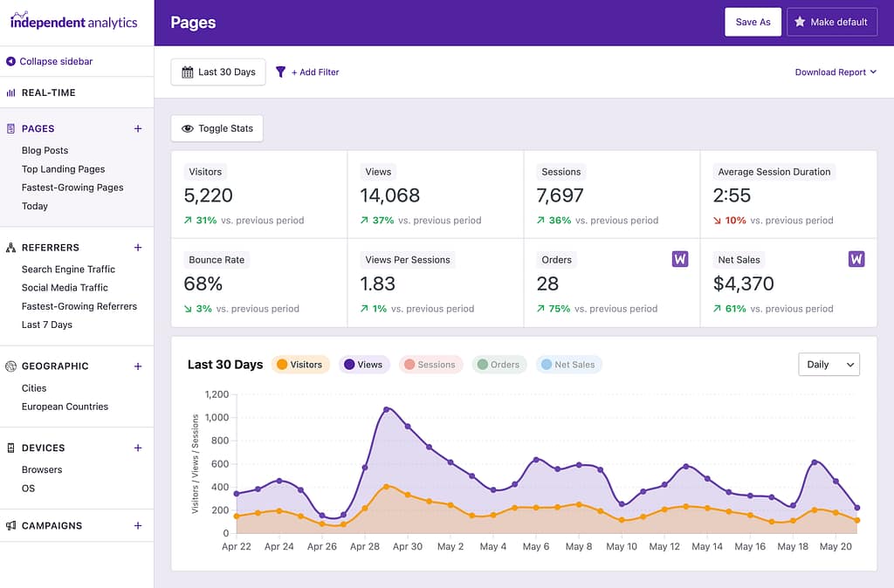Click the Make default button

831,21
